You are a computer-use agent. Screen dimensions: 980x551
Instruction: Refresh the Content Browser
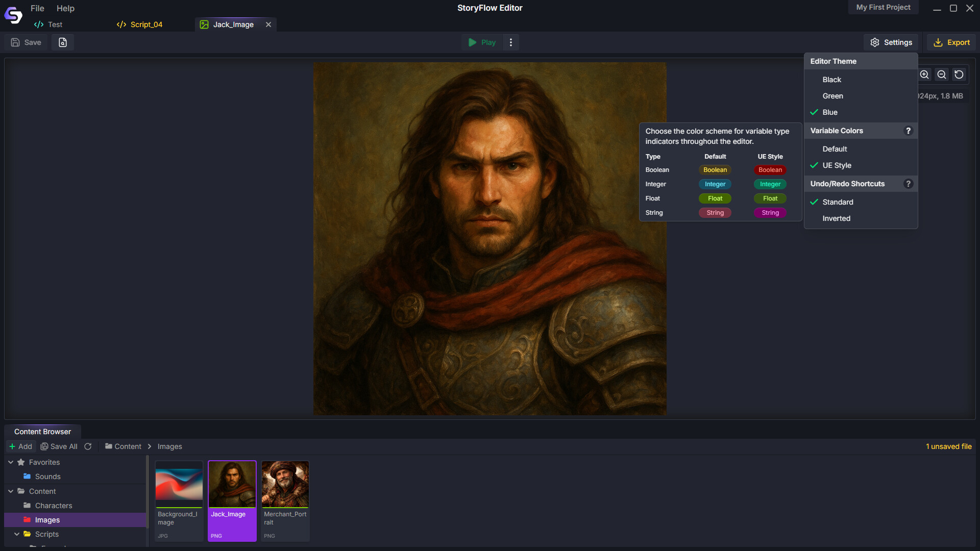click(x=88, y=446)
